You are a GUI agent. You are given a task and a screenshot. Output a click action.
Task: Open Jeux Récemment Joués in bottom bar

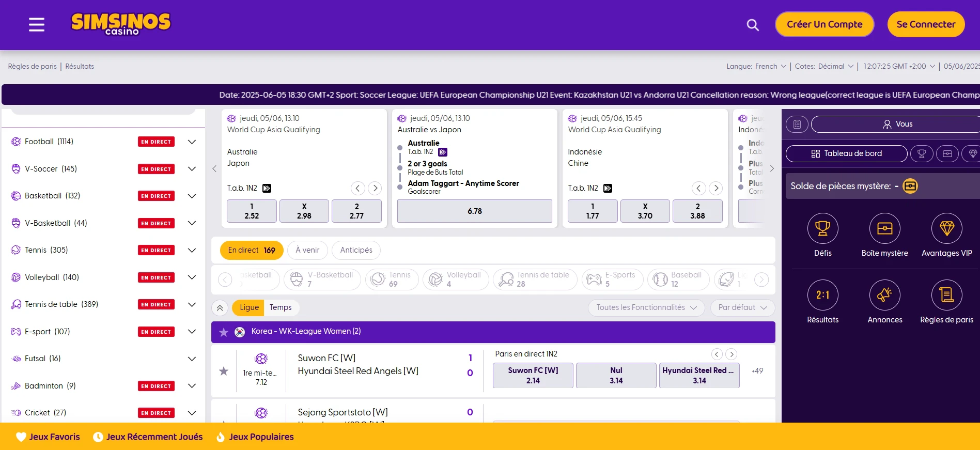point(148,437)
